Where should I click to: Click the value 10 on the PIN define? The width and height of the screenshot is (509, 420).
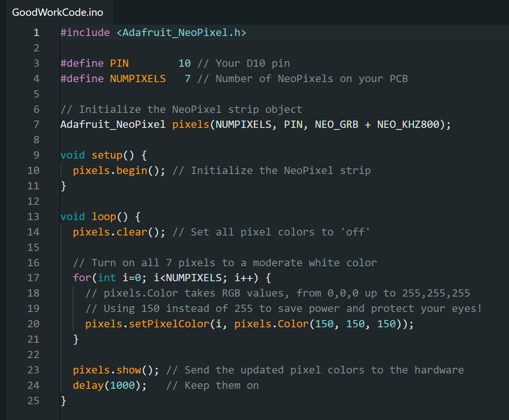(x=185, y=63)
